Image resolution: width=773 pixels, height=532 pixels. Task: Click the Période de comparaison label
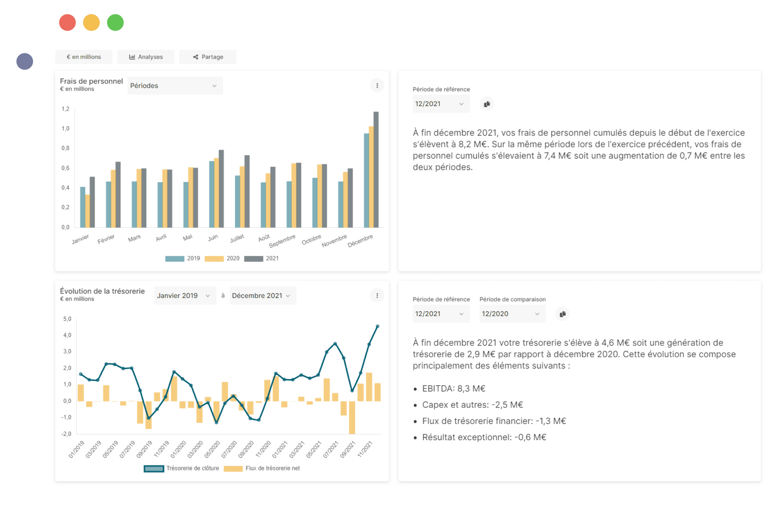click(x=512, y=299)
